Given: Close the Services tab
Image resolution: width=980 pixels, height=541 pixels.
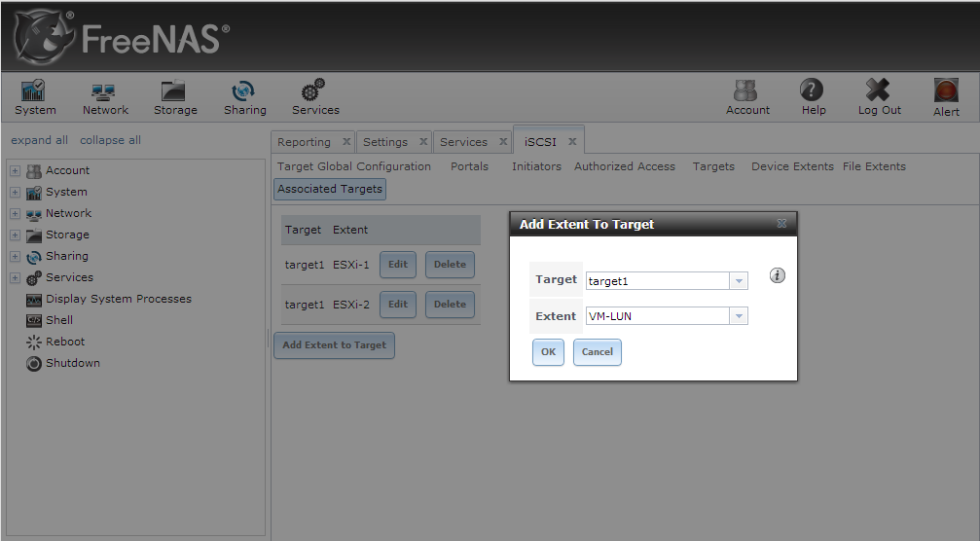Looking at the screenshot, I should [503, 142].
